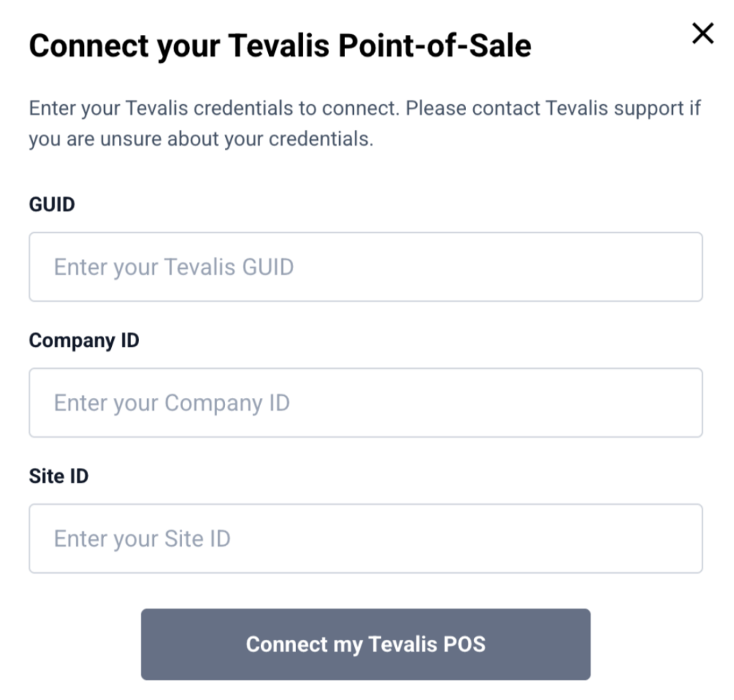Focus the Company ID text box

coord(366,402)
